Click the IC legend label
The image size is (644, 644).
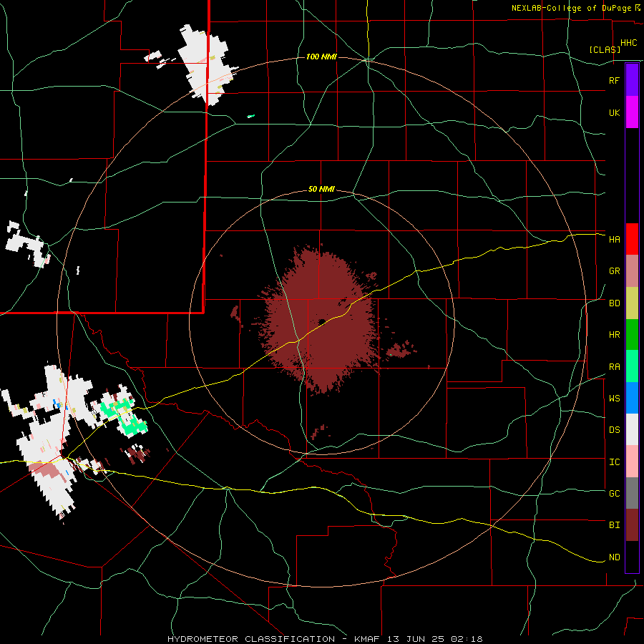tap(614, 462)
